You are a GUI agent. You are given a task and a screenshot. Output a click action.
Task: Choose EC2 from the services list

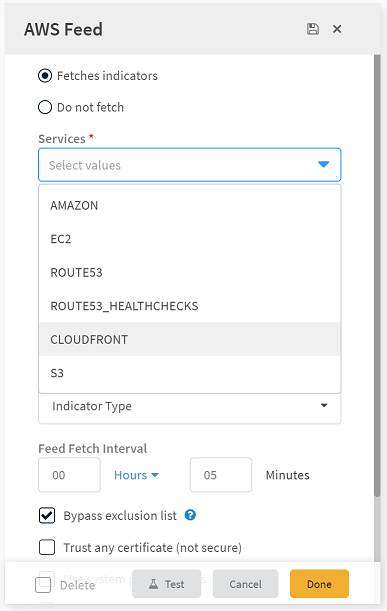(190, 239)
